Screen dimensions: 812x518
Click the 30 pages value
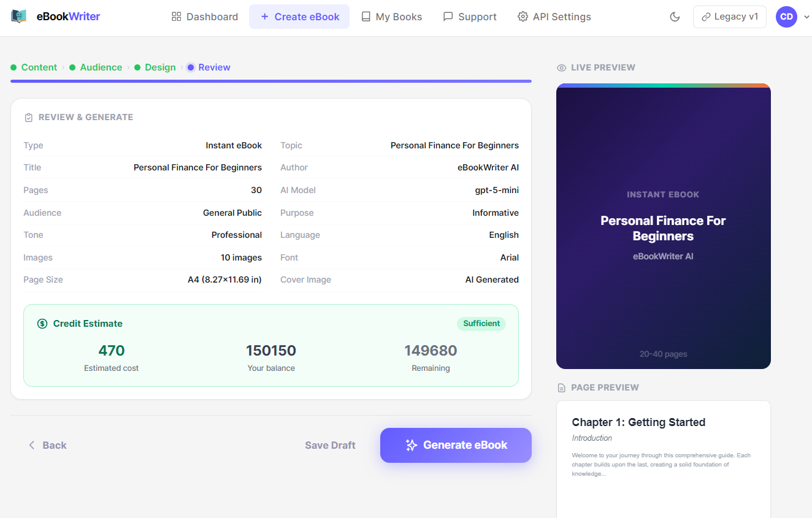coord(256,190)
